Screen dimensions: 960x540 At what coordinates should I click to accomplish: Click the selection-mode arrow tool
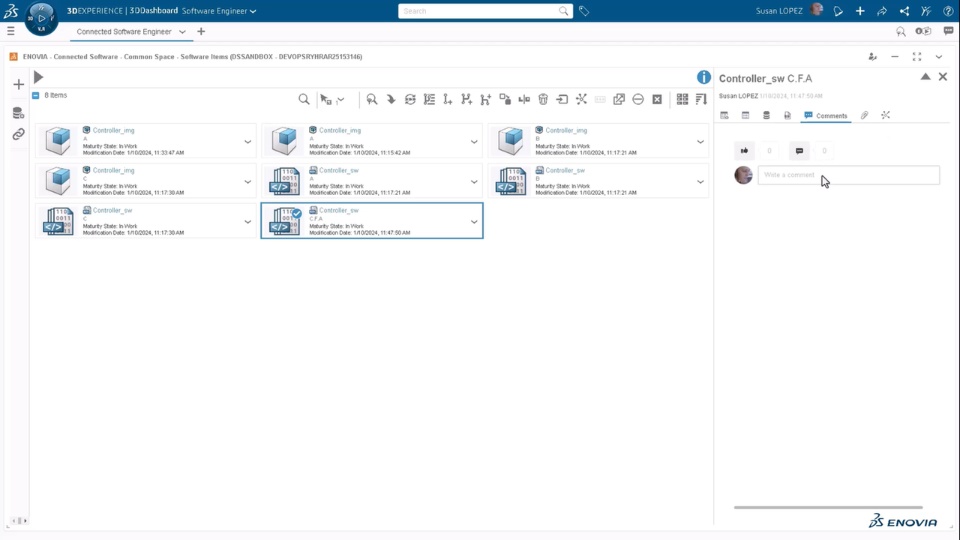point(326,99)
